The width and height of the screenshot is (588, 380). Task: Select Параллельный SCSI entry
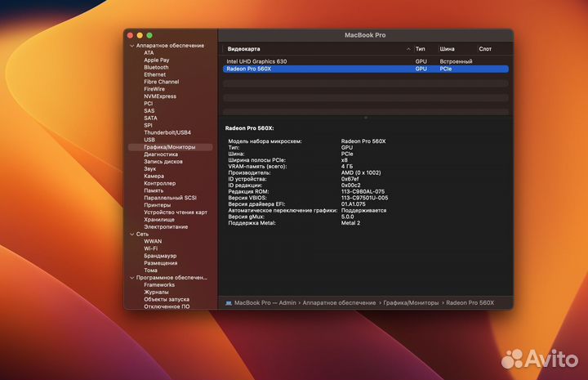pos(170,198)
